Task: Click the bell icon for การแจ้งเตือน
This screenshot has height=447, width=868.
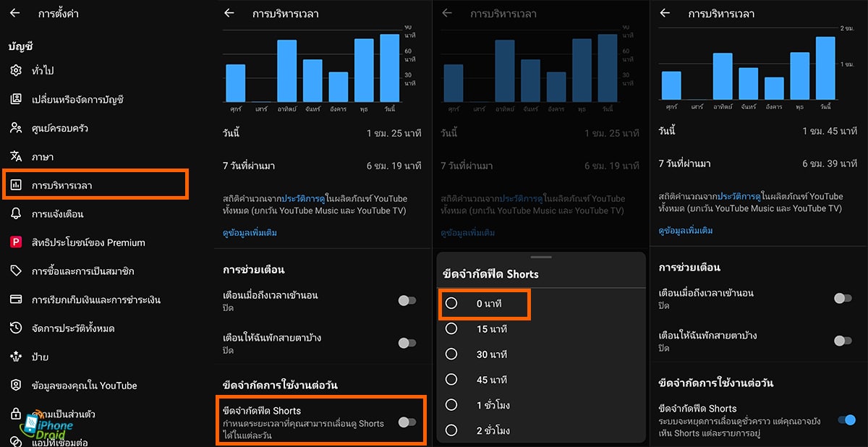Action: pyautogui.click(x=16, y=214)
